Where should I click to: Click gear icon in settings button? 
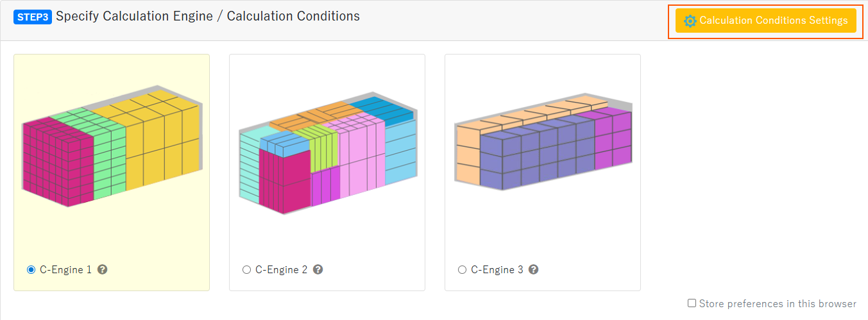pyautogui.click(x=690, y=21)
